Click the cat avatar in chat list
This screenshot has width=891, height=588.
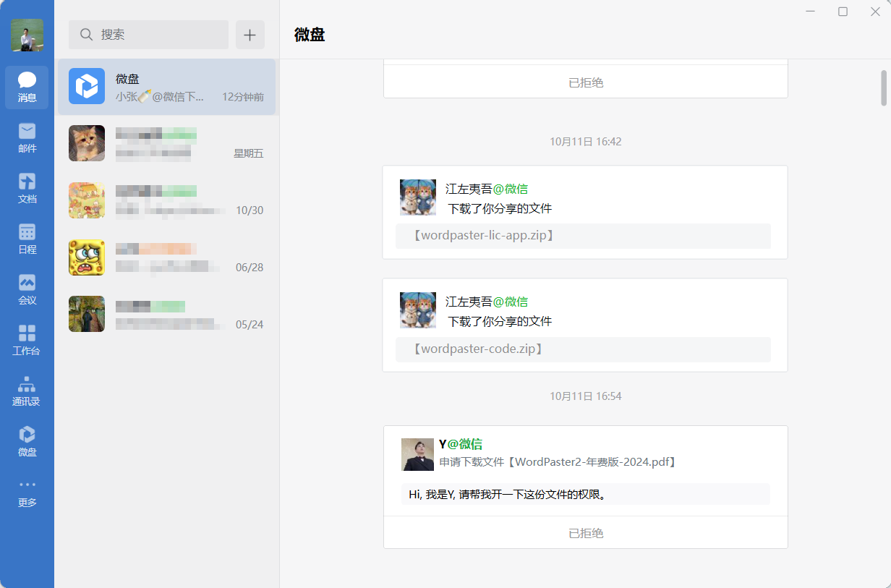pyautogui.click(x=87, y=143)
